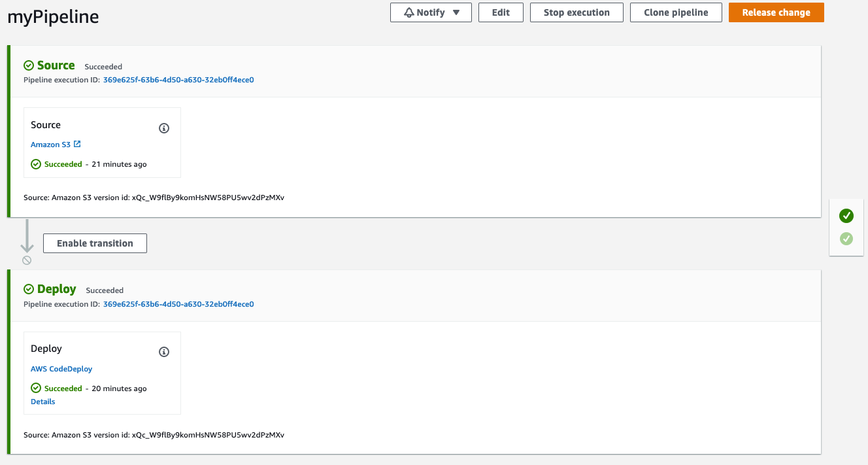The height and width of the screenshot is (465, 868).
Task: Open the info icon on the Deploy action
Action: (x=164, y=351)
